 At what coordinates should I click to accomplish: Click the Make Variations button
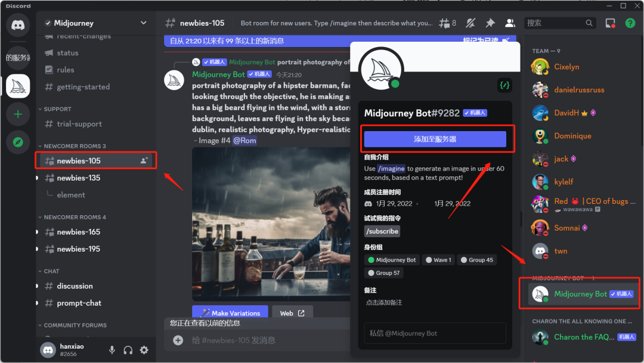230,313
